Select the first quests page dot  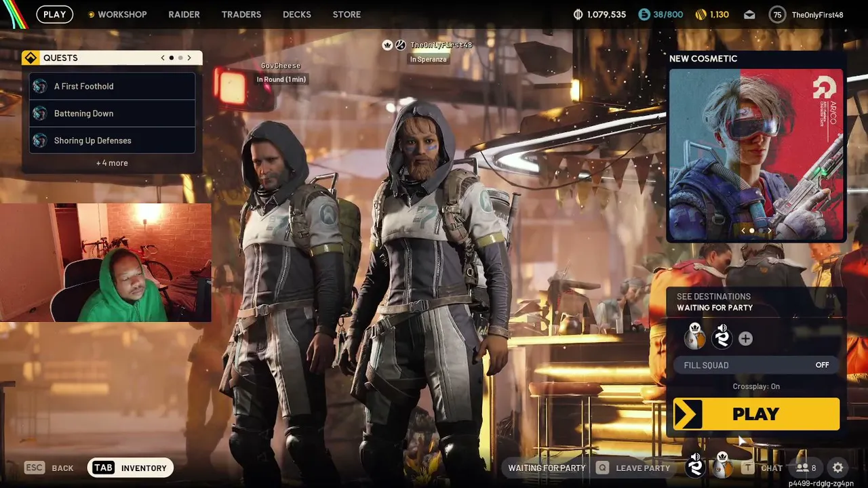pyautogui.click(x=172, y=58)
